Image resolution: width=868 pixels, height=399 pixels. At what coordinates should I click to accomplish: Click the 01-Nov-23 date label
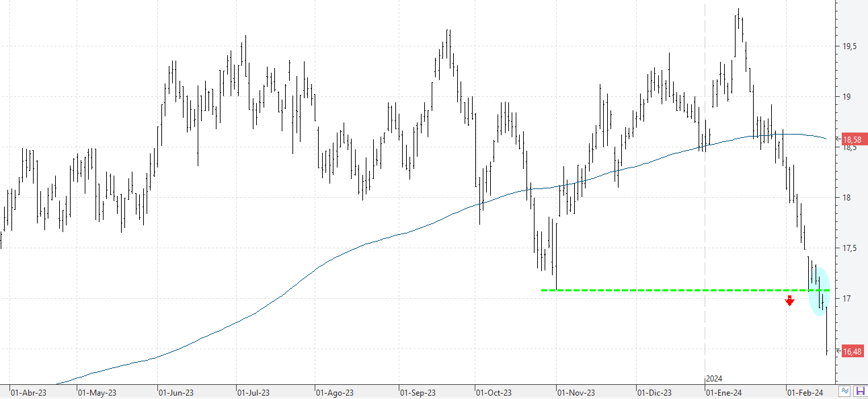[577, 392]
